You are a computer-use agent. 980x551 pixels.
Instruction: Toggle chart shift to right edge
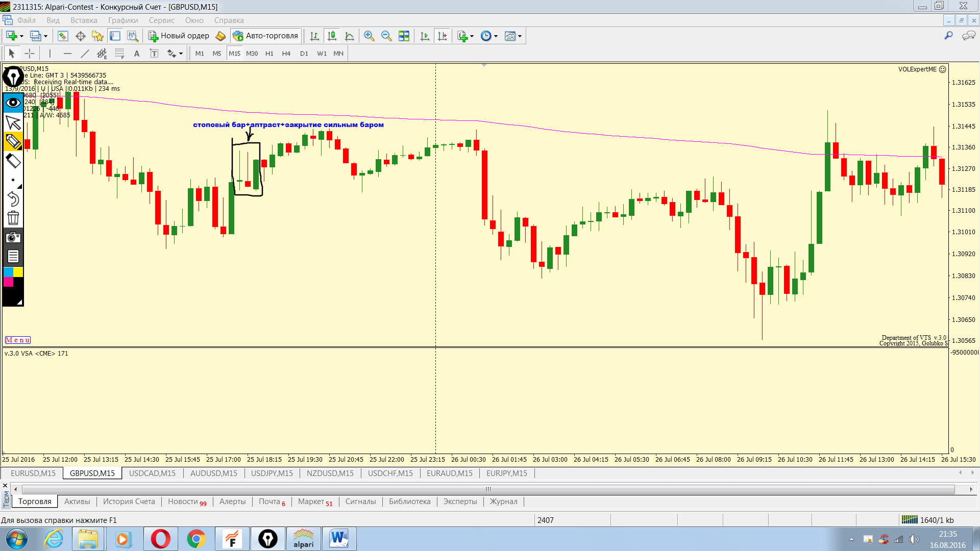(x=443, y=36)
